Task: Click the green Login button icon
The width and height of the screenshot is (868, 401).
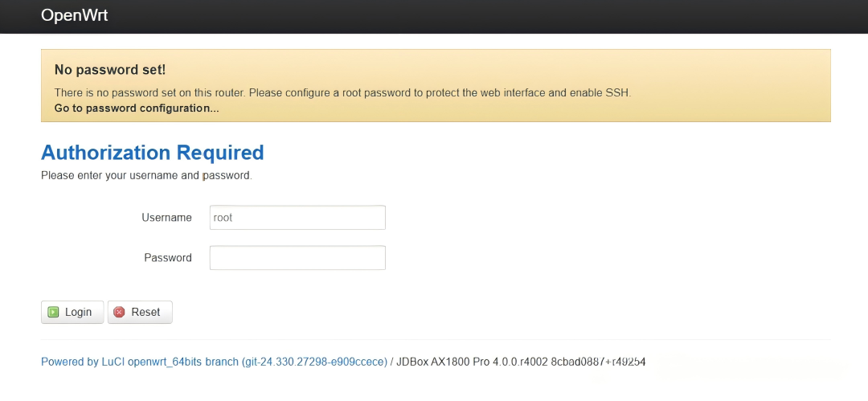Action: 53,312
